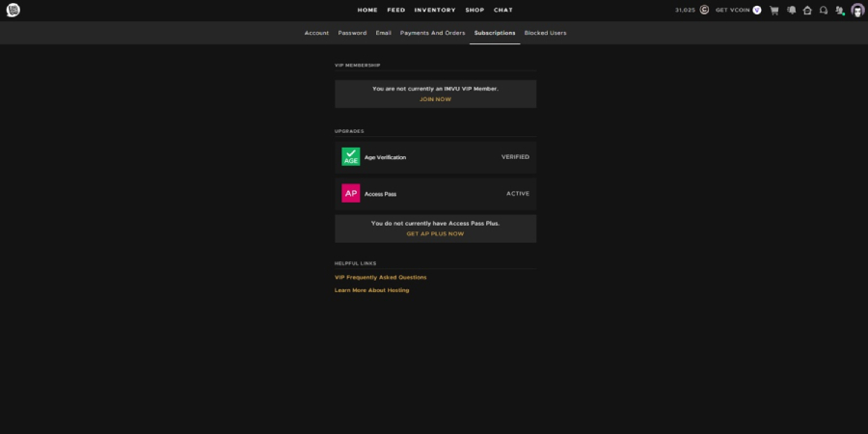Image resolution: width=868 pixels, height=434 pixels.
Task: Click the Access Pass row label
Action: click(380, 194)
